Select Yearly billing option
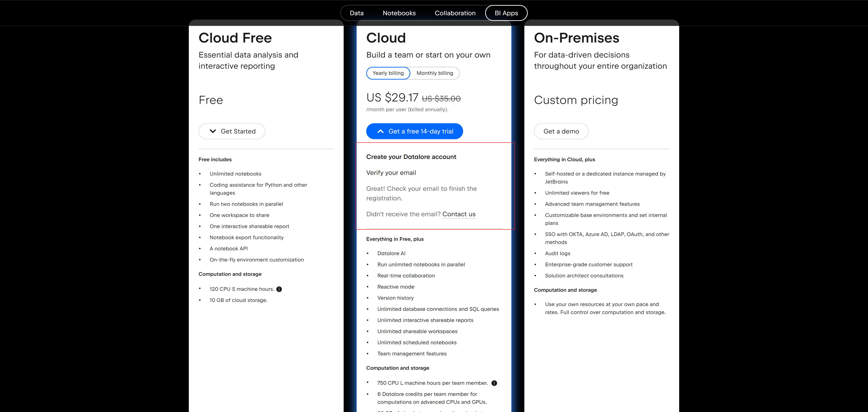 (x=388, y=73)
